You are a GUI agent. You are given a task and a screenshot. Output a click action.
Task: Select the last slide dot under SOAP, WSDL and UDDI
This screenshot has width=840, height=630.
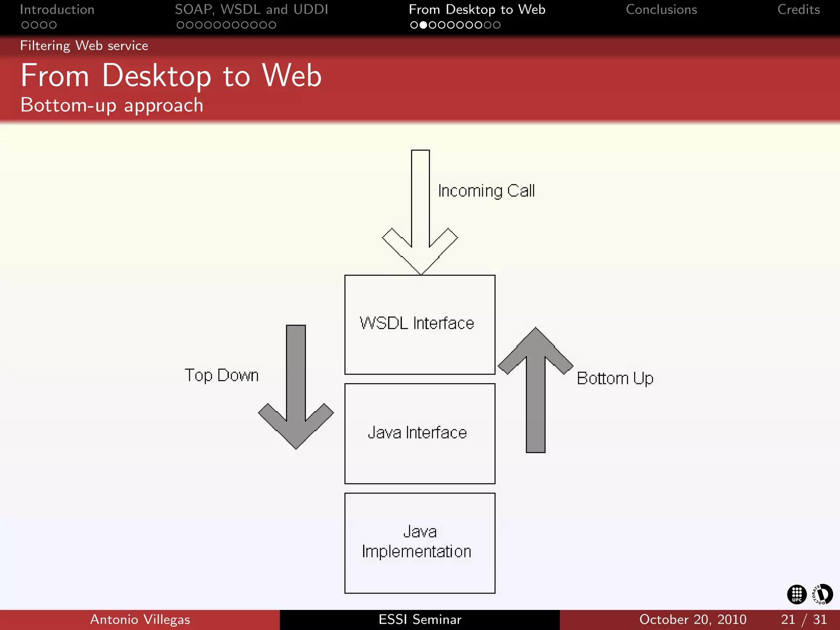click(x=272, y=25)
